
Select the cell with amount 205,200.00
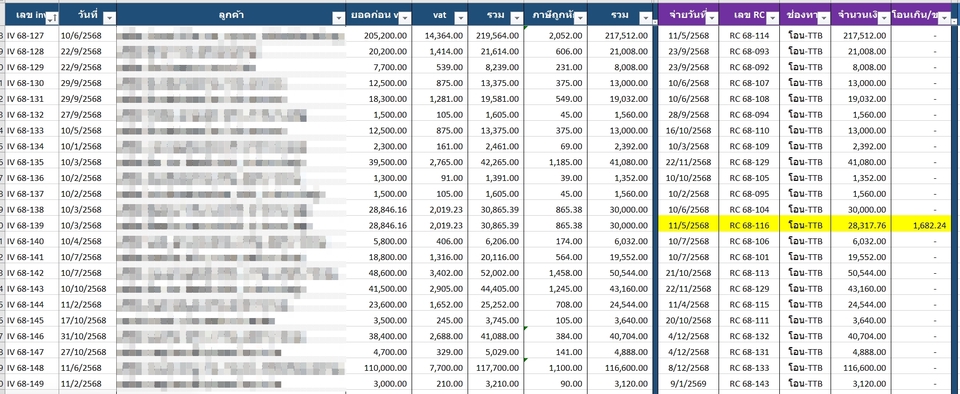378,36
